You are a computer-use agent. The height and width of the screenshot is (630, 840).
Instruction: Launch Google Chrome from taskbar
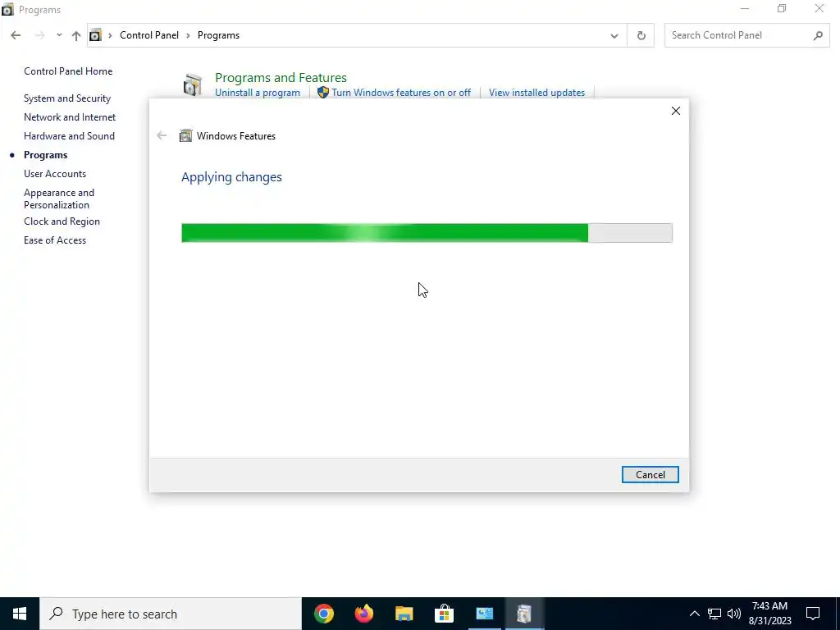coord(323,614)
